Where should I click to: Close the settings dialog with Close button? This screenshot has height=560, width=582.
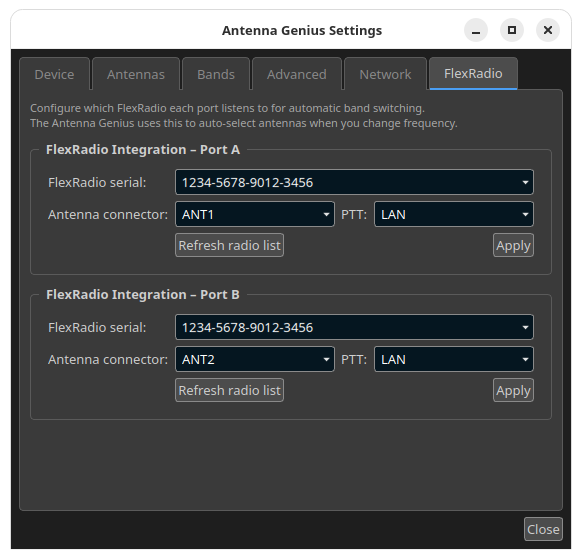[x=543, y=529]
